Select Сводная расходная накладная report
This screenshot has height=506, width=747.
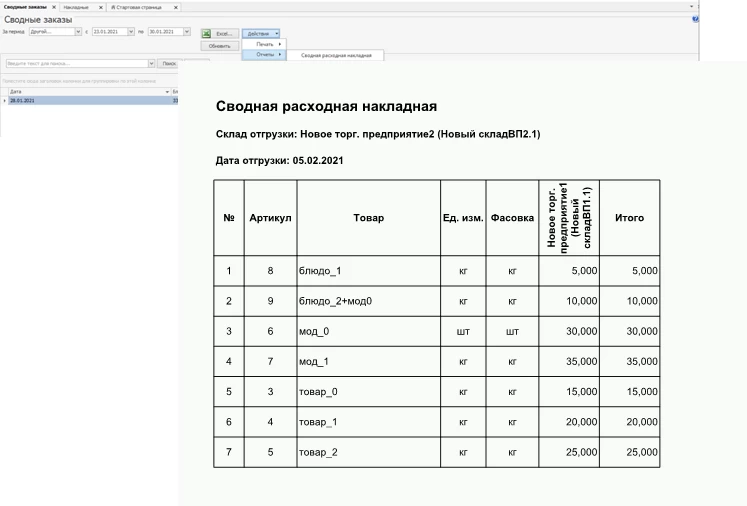tap(336, 56)
